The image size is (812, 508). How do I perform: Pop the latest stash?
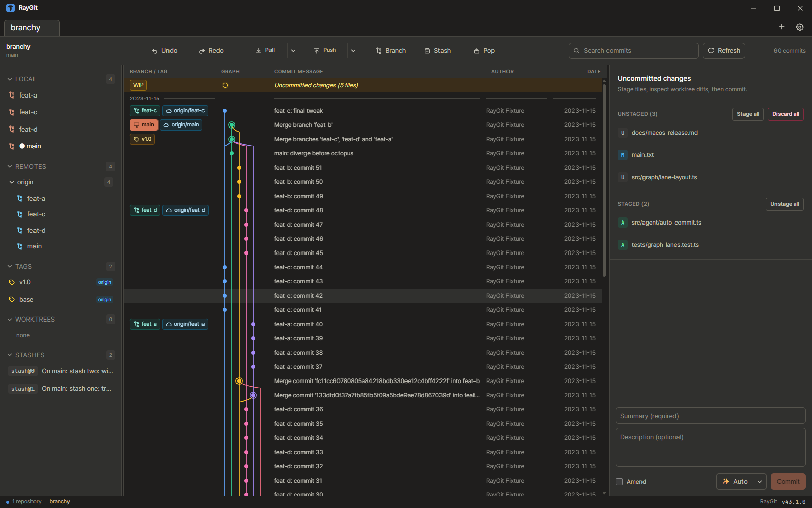coord(484,51)
